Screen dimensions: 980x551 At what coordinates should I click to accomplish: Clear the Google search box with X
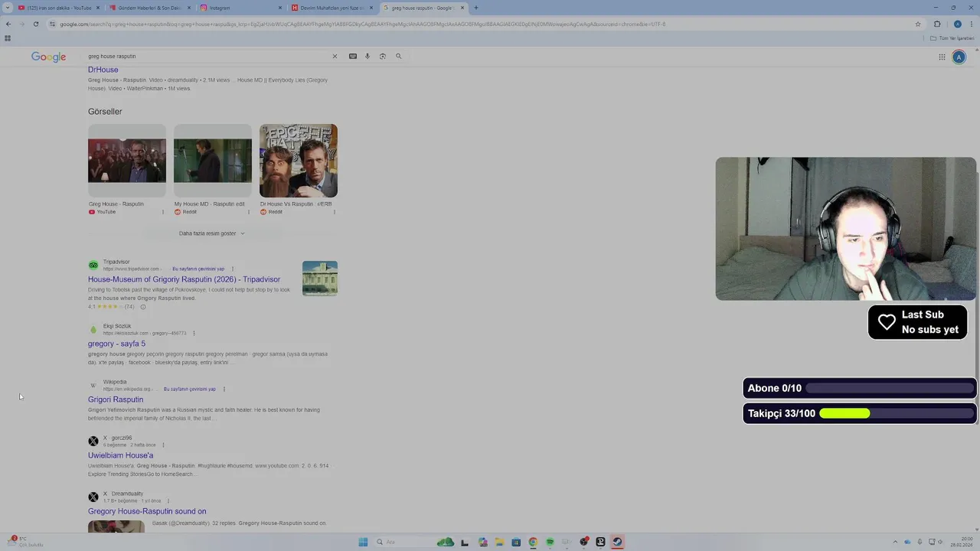[x=335, y=56]
